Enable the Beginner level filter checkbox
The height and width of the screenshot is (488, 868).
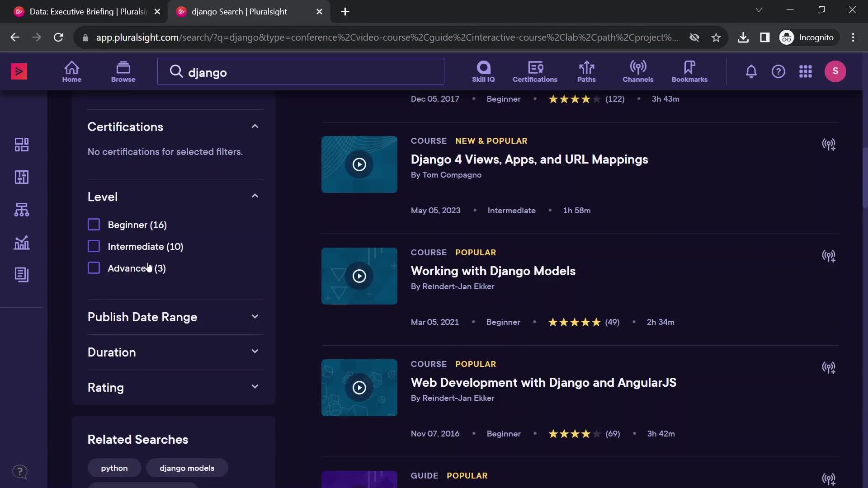(x=94, y=225)
